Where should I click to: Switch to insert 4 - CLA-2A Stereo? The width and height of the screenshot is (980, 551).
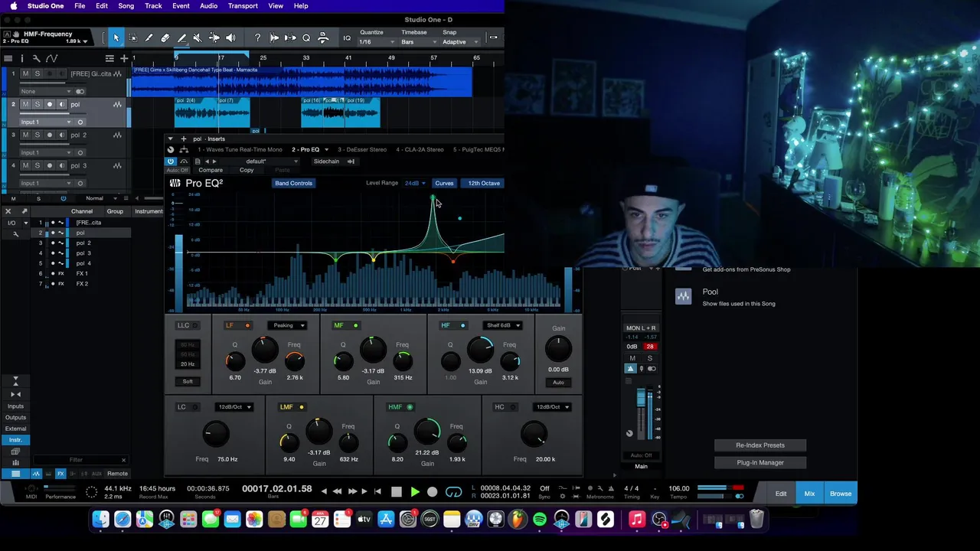coord(420,149)
